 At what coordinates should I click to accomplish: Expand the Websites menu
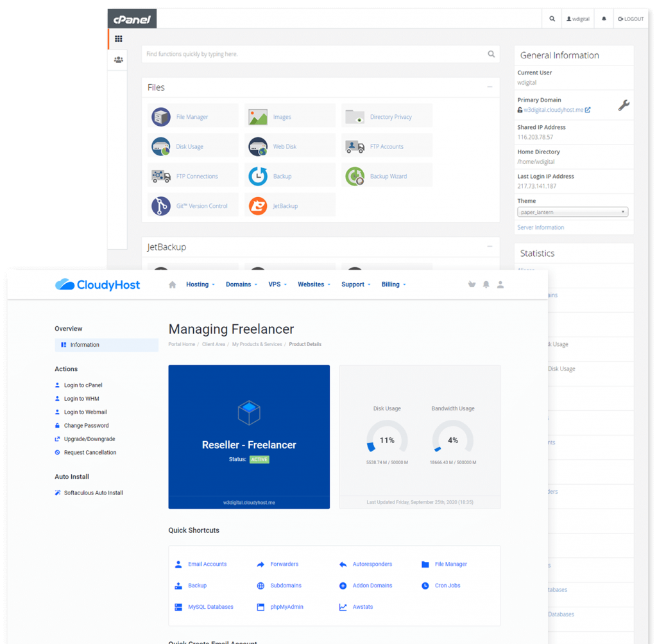(x=314, y=284)
